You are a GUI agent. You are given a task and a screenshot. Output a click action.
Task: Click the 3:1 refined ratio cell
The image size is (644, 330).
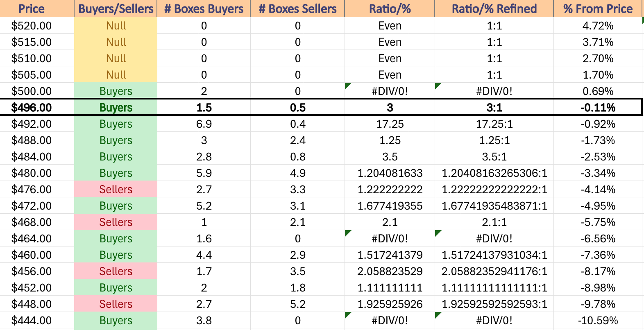coord(494,107)
